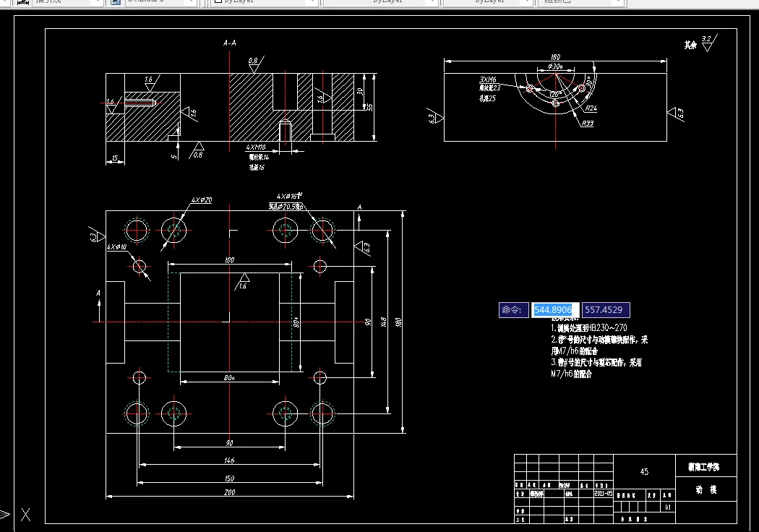Select the A-A section view title

tap(229, 43)
